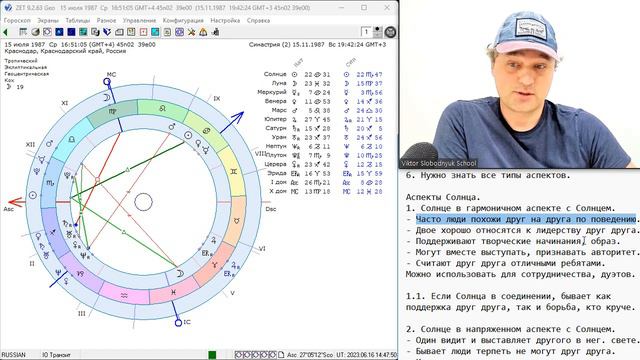Click the IC circle marker on chart

tap(178, 323)
